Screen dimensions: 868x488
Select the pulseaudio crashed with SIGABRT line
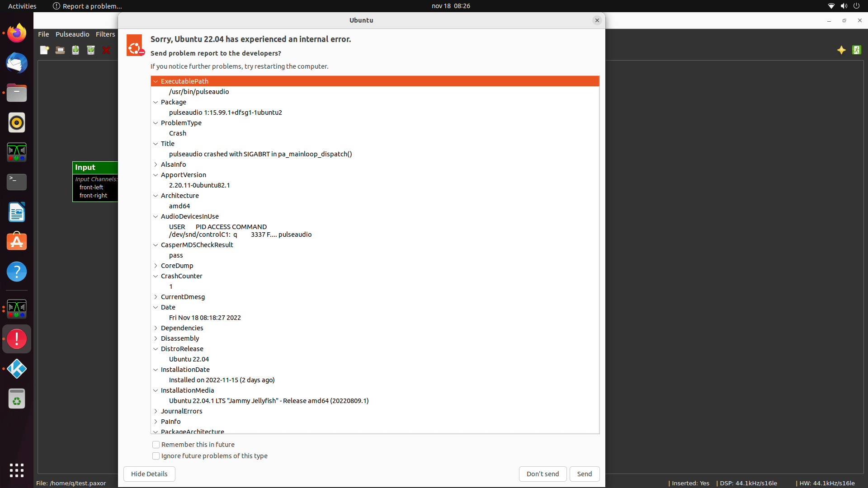(260, 154)
